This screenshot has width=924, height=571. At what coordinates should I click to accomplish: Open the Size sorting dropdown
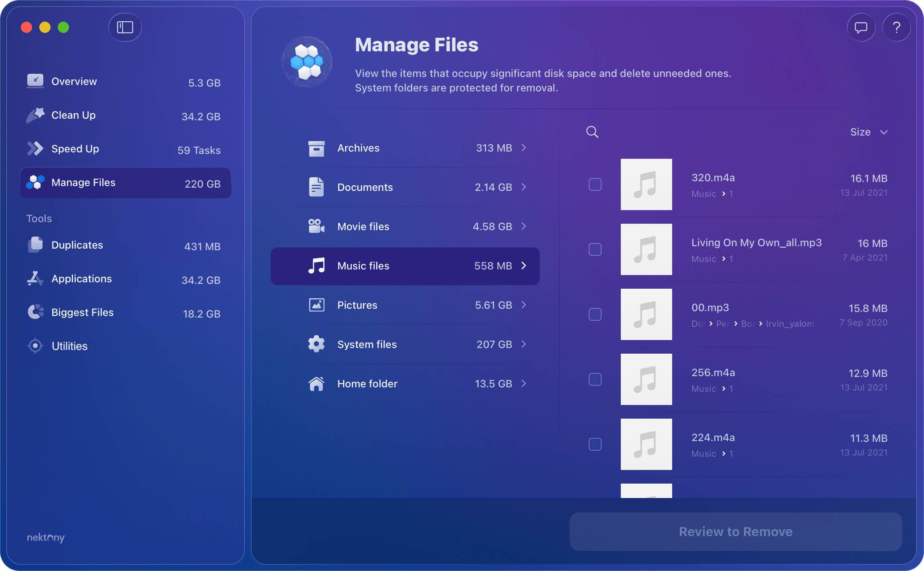(869, 132)
